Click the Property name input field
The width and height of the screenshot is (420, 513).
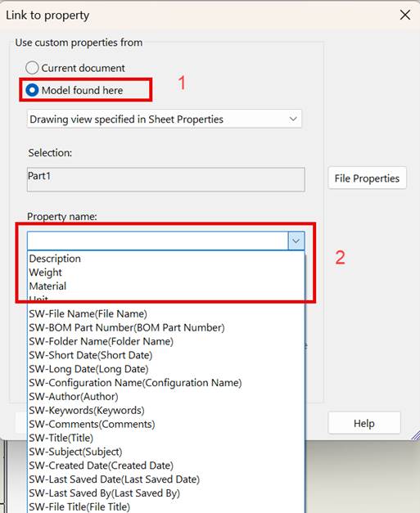pos(158,241)
